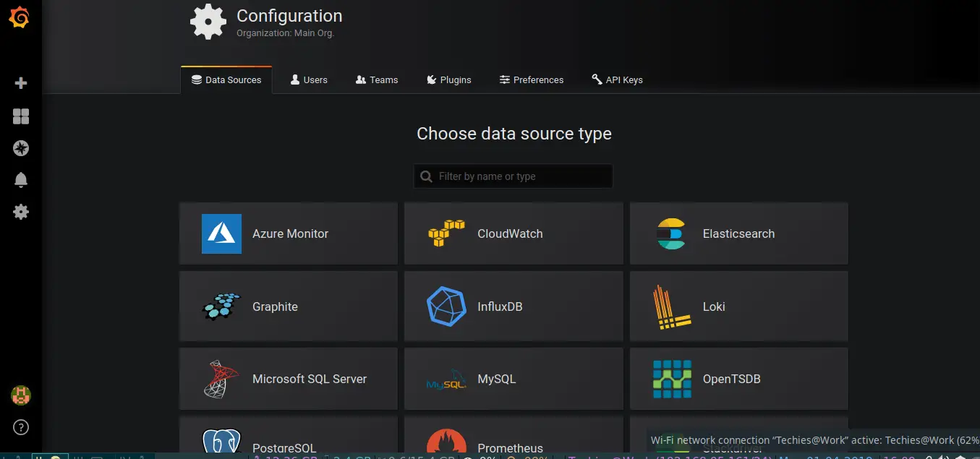Switch to the Teams tab
Image resolution: width=980 pixels, height=459 pixels.
[x=377, y=80]
